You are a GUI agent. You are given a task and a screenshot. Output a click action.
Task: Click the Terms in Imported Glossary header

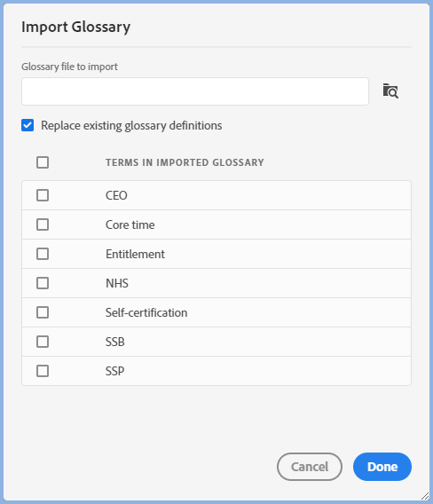185,162
